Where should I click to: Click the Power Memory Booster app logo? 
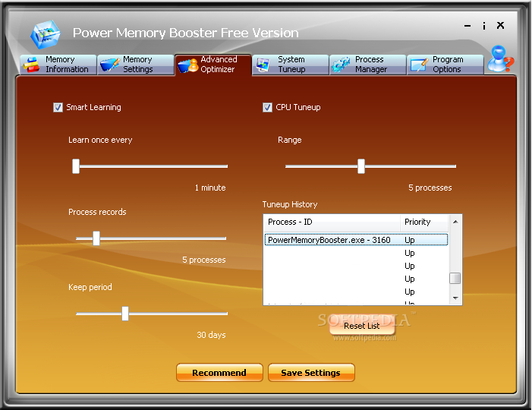pyautogui.click(x=46, y=34)
